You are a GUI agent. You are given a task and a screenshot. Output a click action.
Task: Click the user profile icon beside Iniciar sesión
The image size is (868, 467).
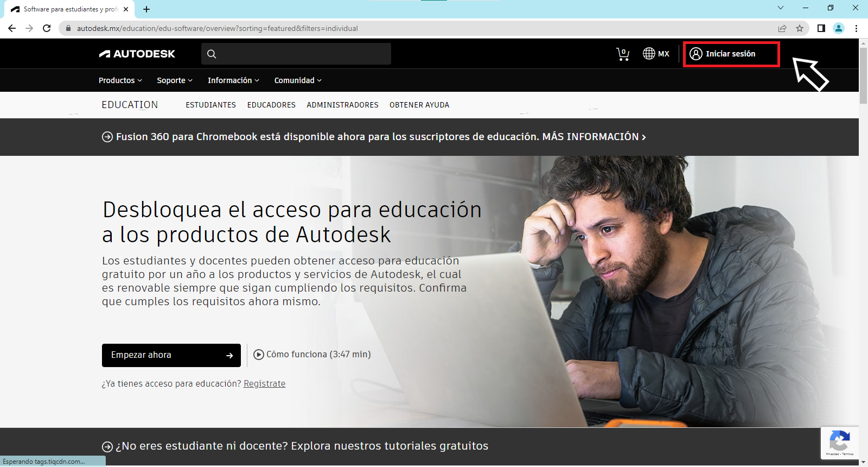(696, 54)
